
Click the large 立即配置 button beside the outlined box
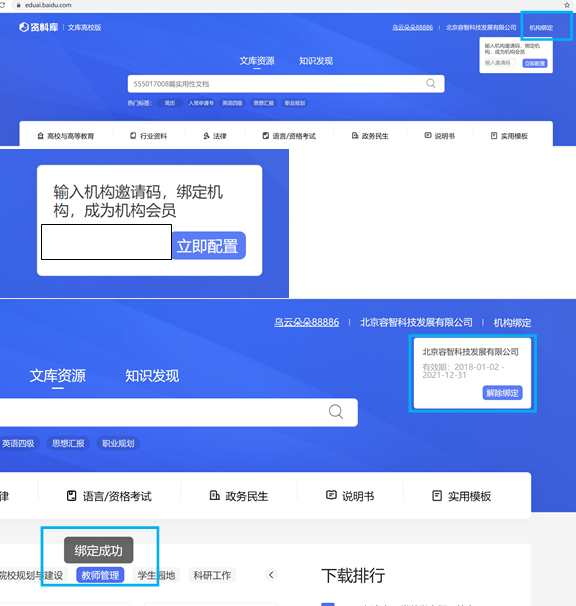208,246
